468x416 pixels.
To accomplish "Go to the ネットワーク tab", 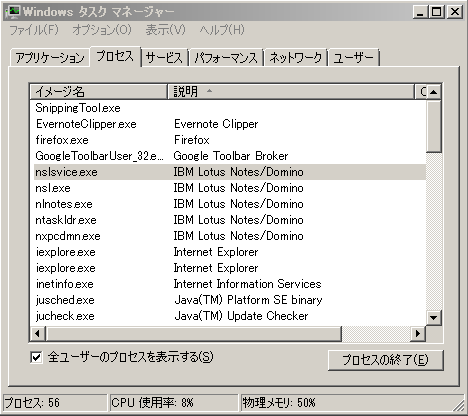I will coord(296,58).
